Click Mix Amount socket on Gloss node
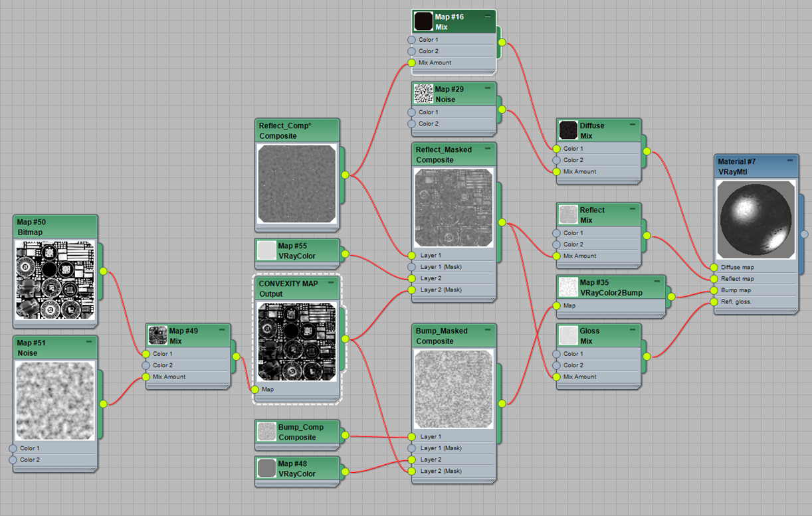 coord(558,377)
